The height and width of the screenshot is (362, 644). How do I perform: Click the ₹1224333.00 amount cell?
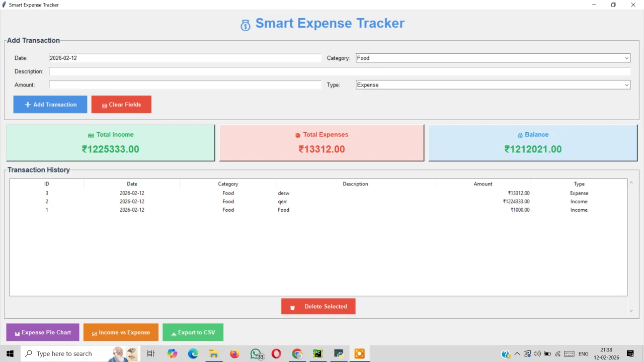516,202
